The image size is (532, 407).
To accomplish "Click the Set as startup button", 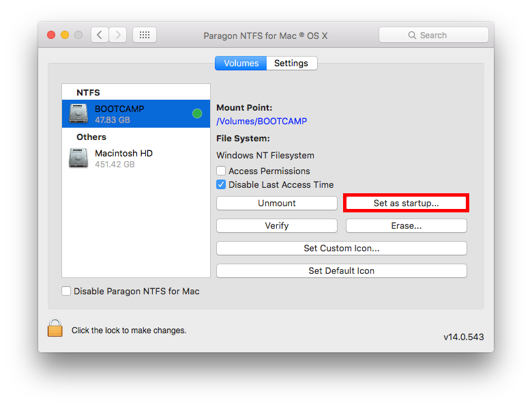I will pos(406,203).
